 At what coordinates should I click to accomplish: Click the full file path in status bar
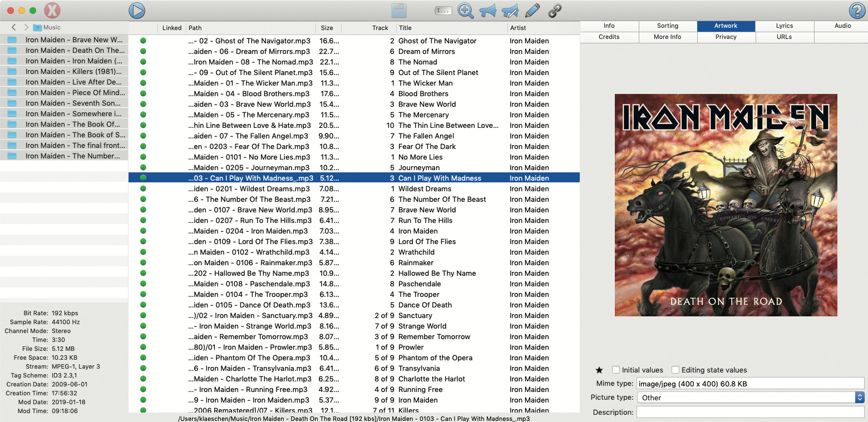(354, 419)
